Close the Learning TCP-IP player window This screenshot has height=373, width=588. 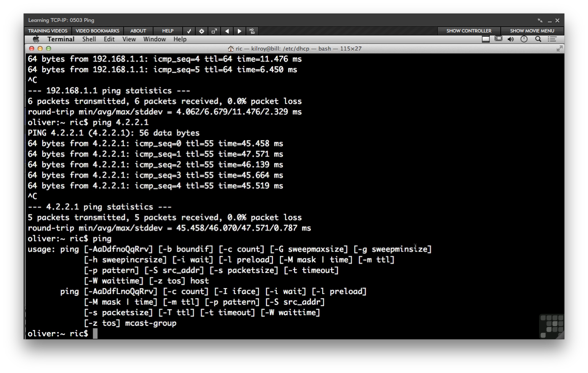point(557,20)
